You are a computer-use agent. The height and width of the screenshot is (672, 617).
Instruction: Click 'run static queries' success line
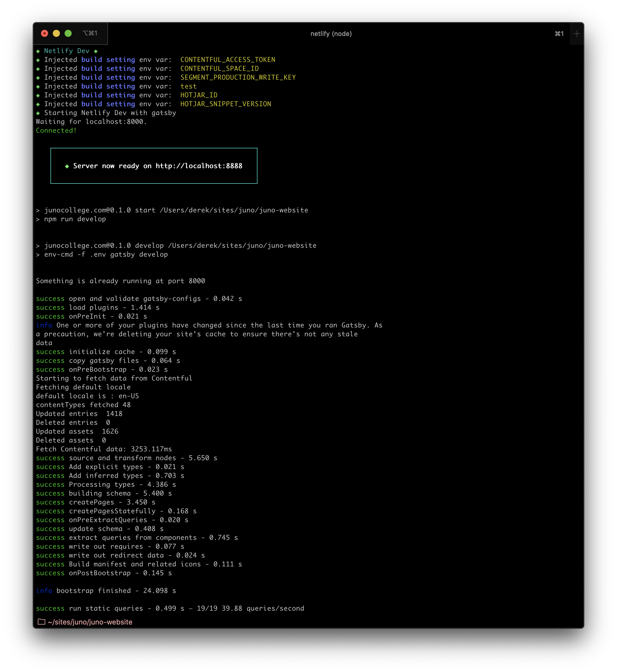coord(170,608)
